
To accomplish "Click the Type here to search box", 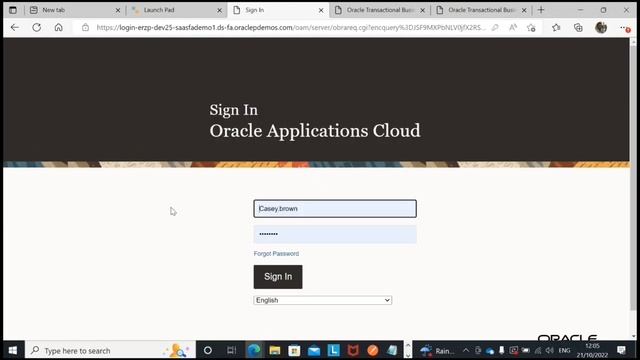I will pos(110,350).
